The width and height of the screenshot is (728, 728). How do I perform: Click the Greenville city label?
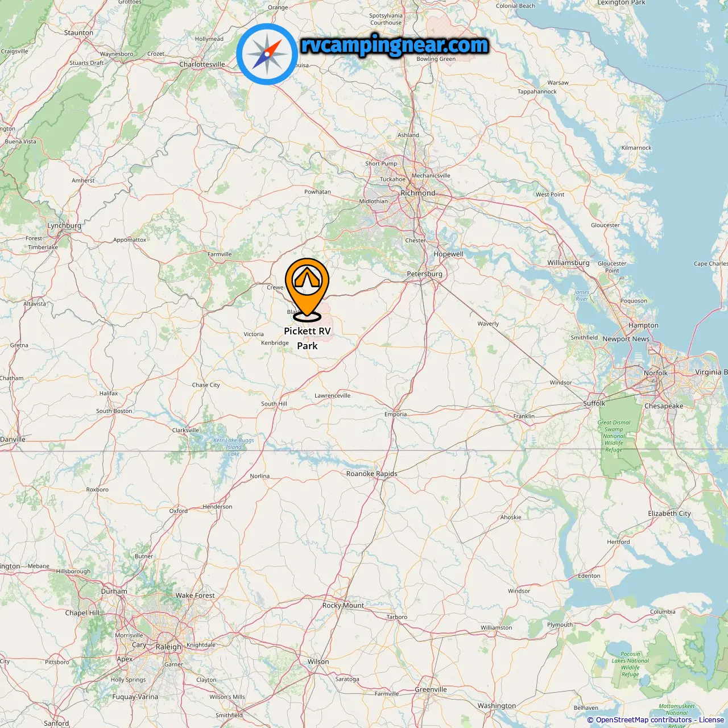point(431,690)
